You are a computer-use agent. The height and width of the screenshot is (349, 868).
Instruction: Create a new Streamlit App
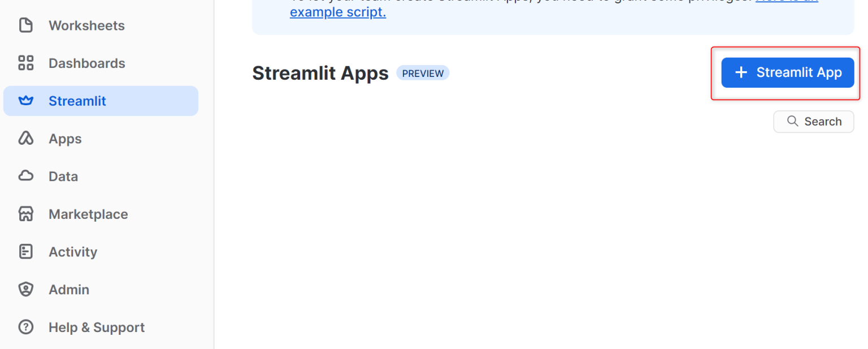(787, 72)
